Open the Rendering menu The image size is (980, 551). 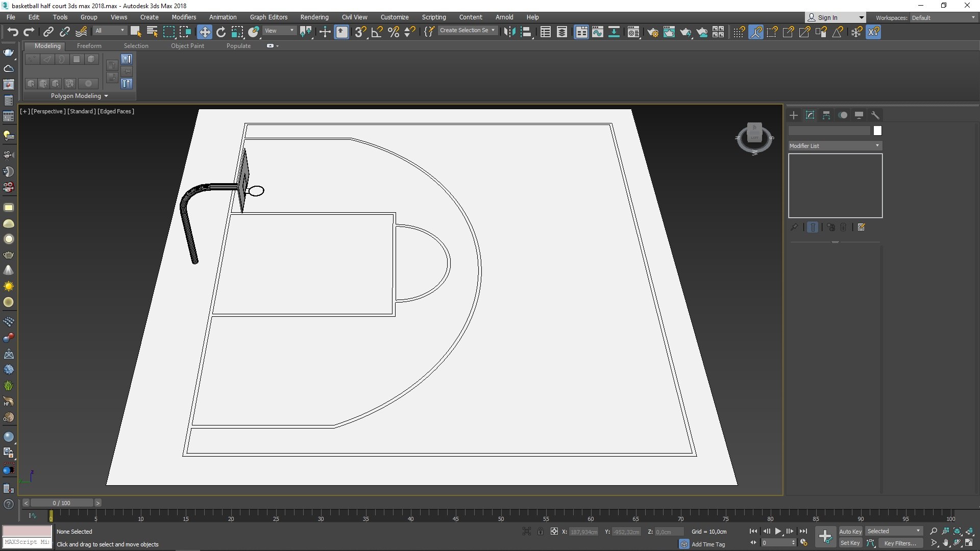click(x=314, y=17)
